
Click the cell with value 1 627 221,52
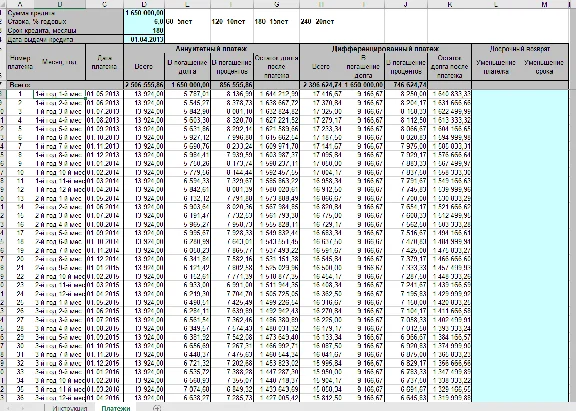[x=276, y=120]
